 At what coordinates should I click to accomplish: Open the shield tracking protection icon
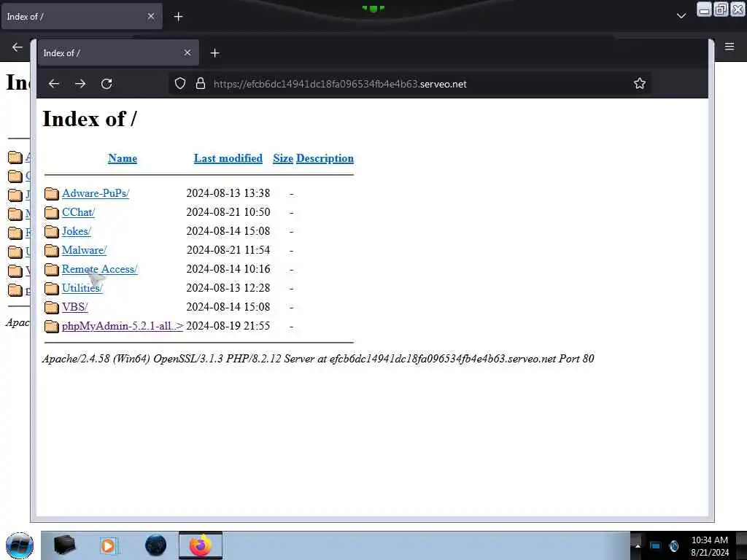(179, 84)
